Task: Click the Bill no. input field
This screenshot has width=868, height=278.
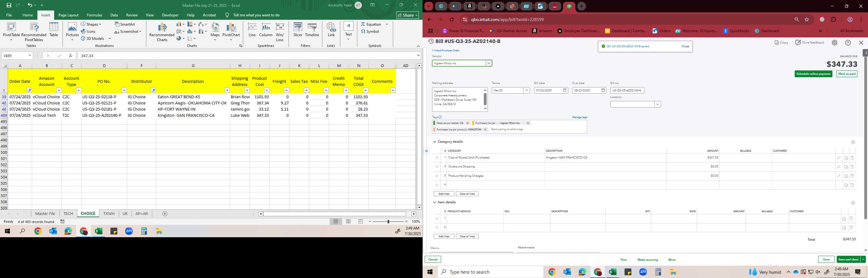Action: 627,91
